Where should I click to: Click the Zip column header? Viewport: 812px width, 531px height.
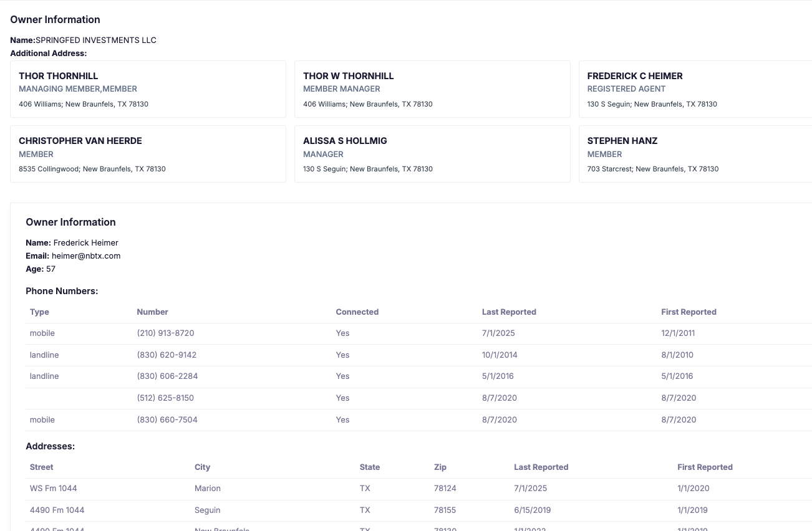[x=440, y=467]
